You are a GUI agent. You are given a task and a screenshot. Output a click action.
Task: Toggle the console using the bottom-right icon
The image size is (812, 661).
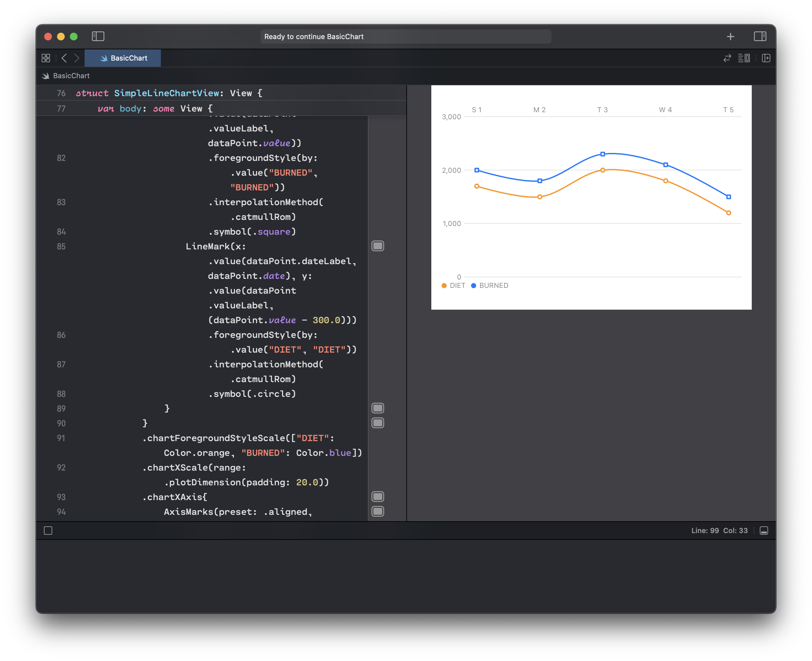[x=764, y=530]
